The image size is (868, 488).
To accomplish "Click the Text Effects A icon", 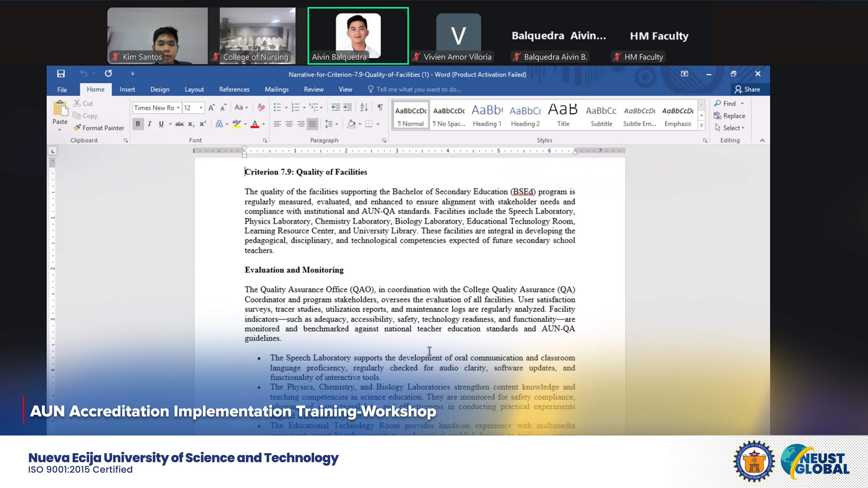I will coord(219,124).
